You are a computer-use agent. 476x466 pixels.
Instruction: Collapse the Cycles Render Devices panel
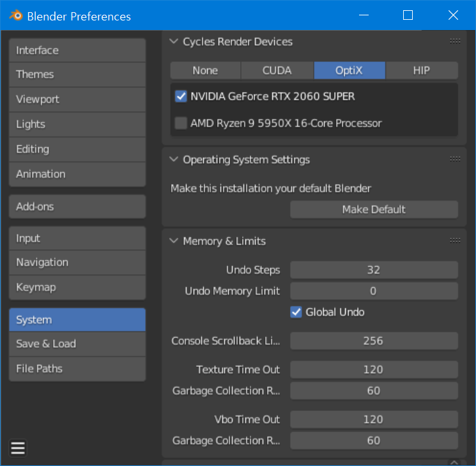pos(174,42)
